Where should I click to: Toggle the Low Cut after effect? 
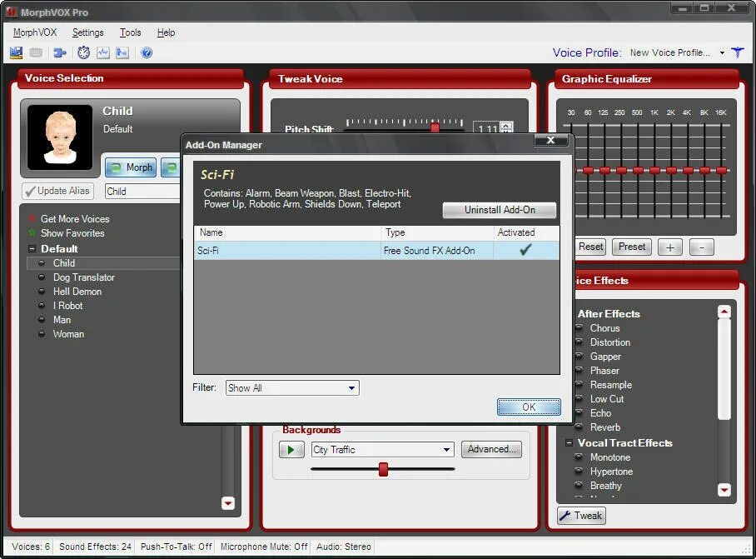(x=579, y=399)
